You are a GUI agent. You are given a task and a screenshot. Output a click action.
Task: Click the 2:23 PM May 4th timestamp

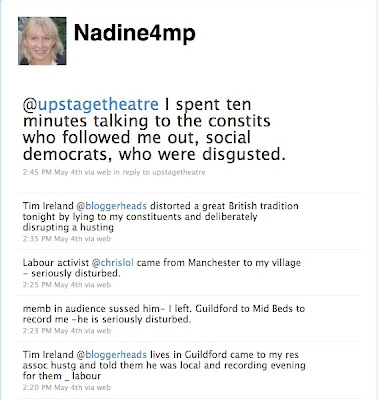click(50, 331)
